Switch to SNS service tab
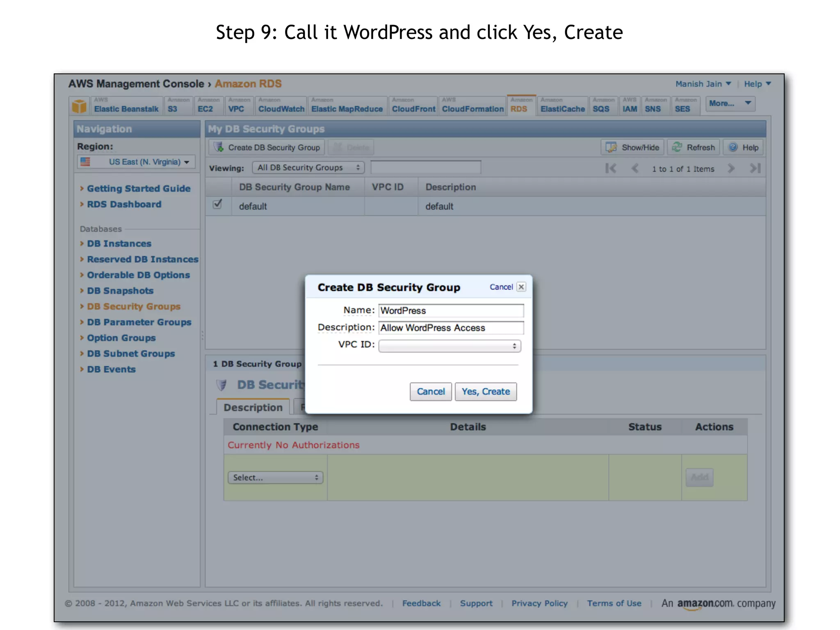The width and height of the screenshot is (840, 630). pos(655,105)
